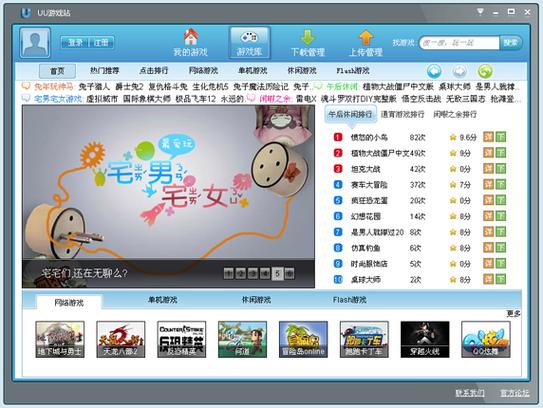
Task: Select the 热门推荐 tab
Action: 105,71
